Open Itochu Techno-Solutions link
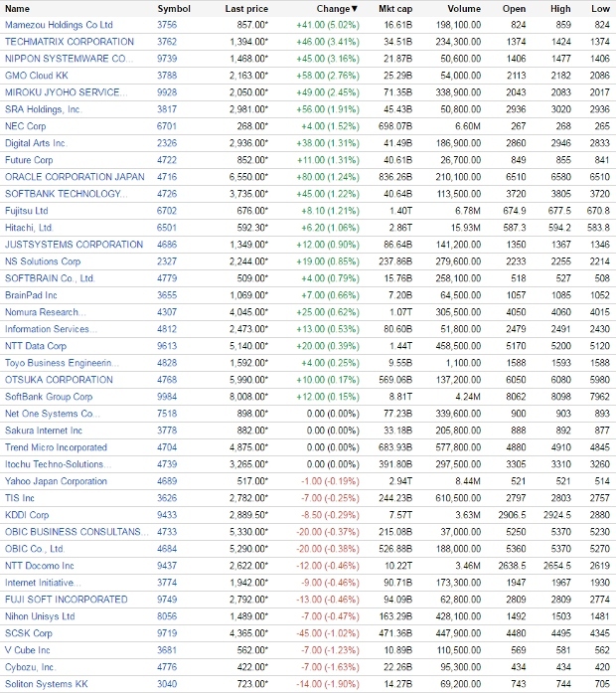 pyautogui.click(x=58, y=464)
